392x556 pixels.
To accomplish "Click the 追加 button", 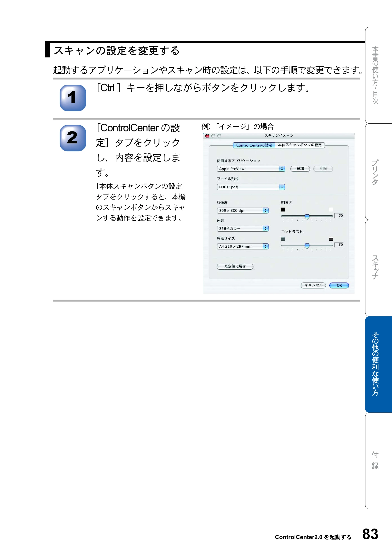I will (300, 169).
